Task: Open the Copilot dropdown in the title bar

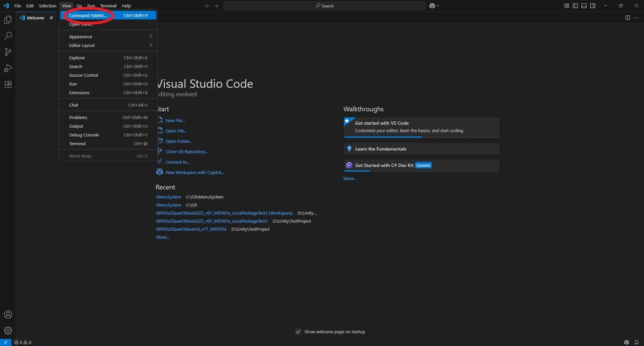Action: tap(434, 5)
